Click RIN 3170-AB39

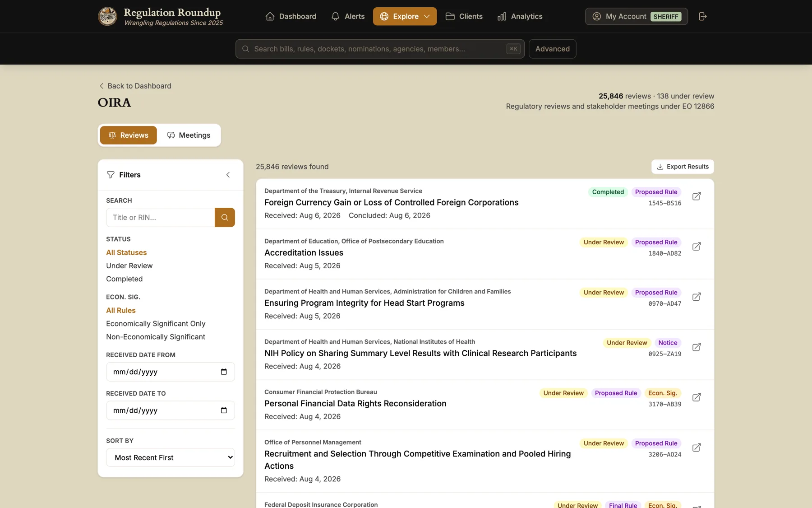click(x=665, y=405)
